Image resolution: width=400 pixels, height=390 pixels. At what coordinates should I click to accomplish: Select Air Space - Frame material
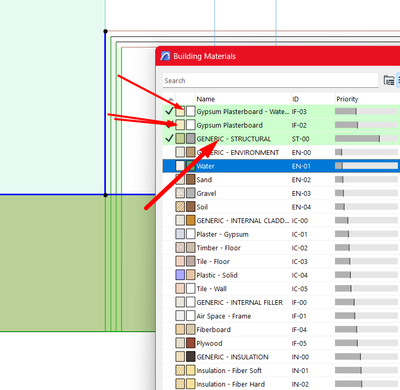[281, 316]
